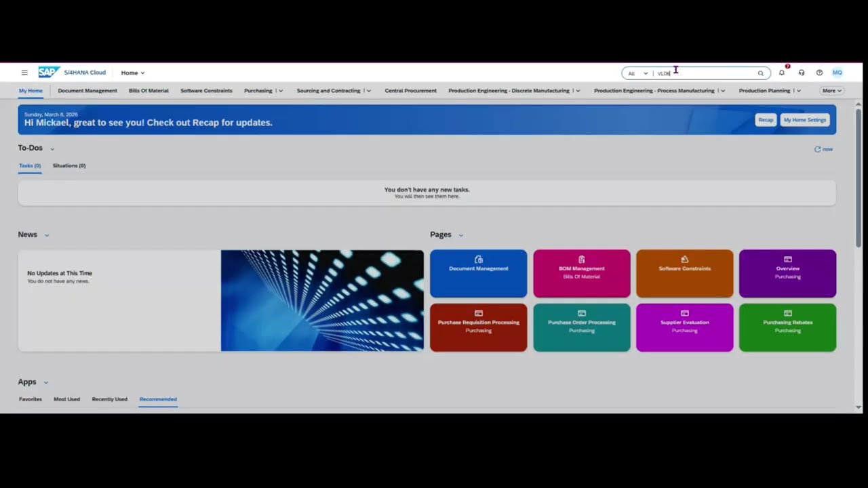Open the MQ user profile avatar

(837, 73)
